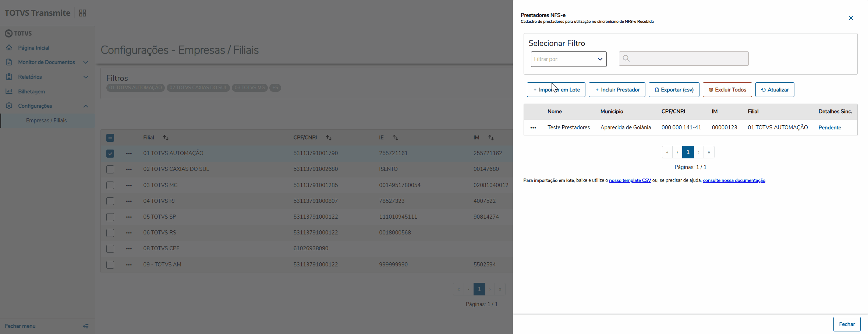Open actions dots for 06 TOTVS RS
The width and height of the screenshot is (868, 334).
pos(129,233)
